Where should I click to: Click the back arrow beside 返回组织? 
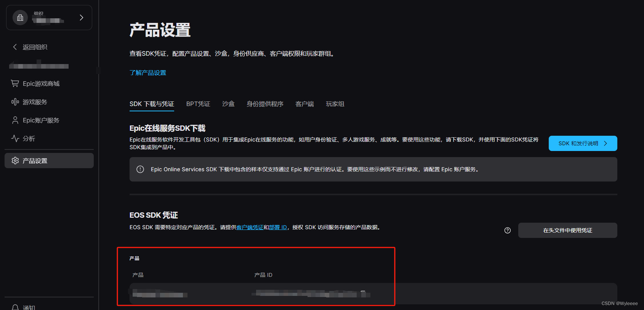click(15, 47)
